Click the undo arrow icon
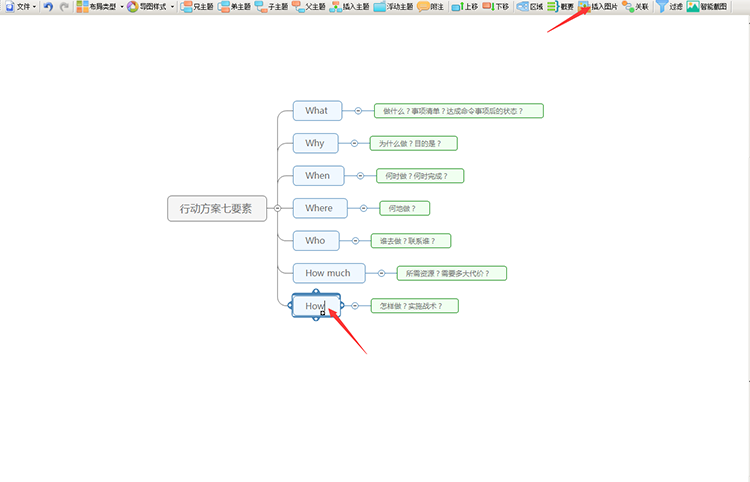Screen dimensions: 750x482 (x=47, y=6)
